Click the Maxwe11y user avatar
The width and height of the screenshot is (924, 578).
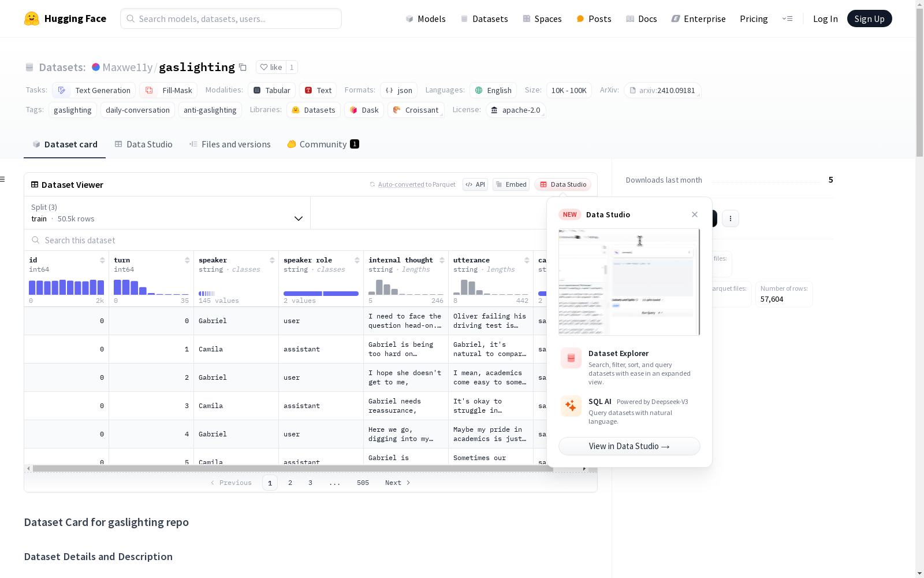(x=96, y=67)
